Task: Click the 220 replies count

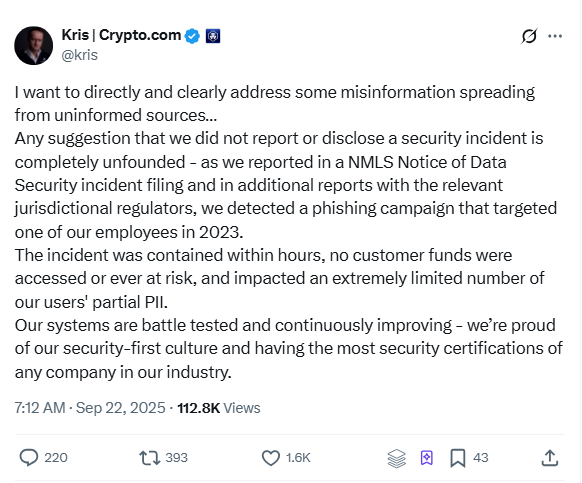Action: [x=56, y=458]
